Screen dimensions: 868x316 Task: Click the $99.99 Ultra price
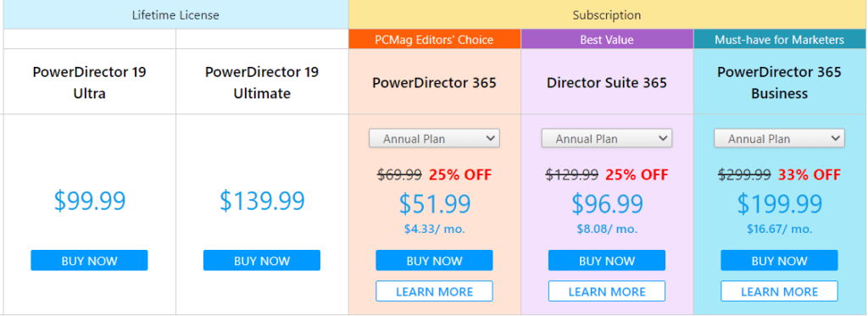[x=90, y=201]
